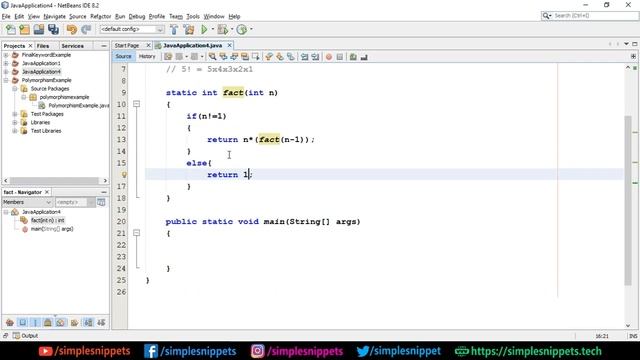Click the Build Project hammer icon
Image resolution: width=640 pixels, height=360 pixels.
coord(174,29)
